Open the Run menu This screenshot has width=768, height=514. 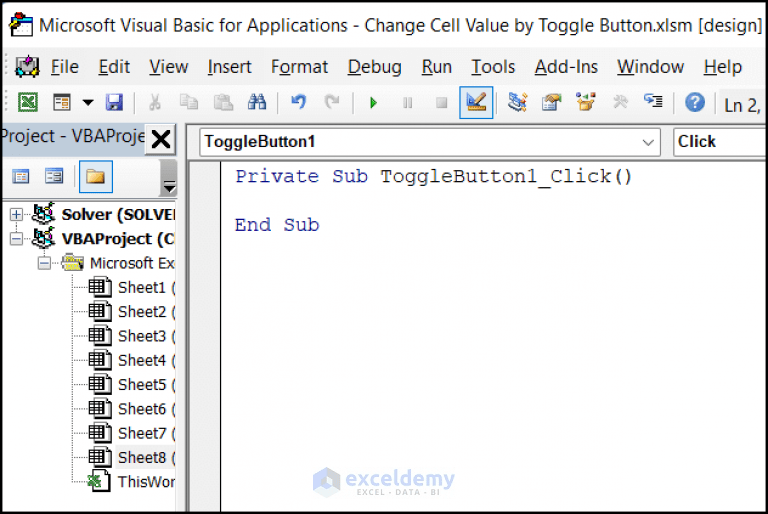pos(436,67)
